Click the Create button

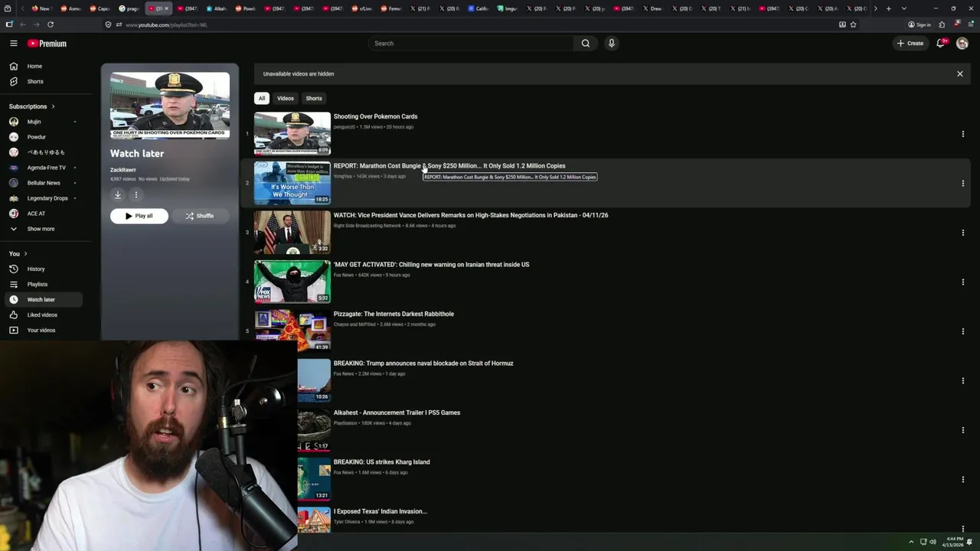click(x=910, y=44)
